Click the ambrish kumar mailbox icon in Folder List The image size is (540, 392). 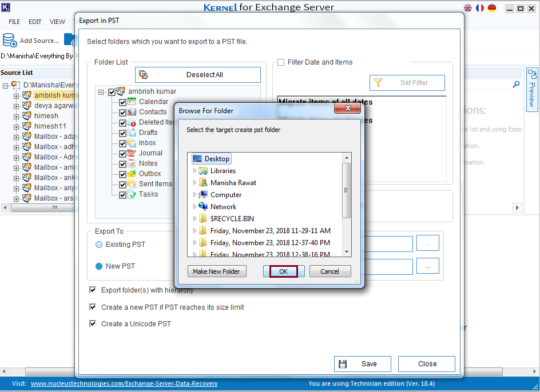[x=121, y=91]
